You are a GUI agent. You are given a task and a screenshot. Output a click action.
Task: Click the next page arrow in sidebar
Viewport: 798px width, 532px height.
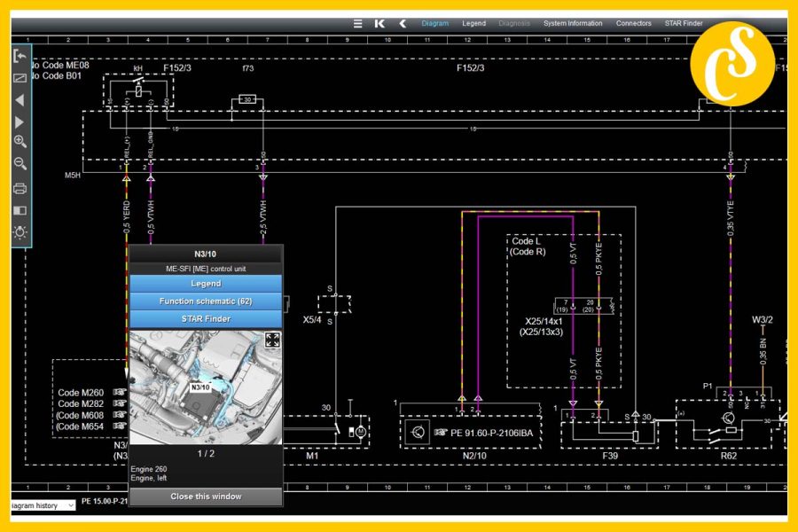coord(20,121)
